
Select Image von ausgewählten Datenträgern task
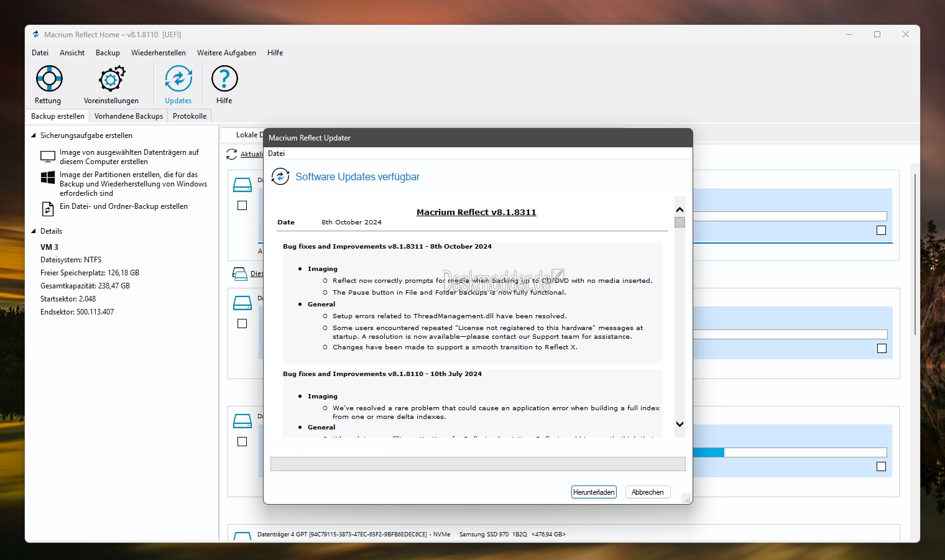pos(129,157)
